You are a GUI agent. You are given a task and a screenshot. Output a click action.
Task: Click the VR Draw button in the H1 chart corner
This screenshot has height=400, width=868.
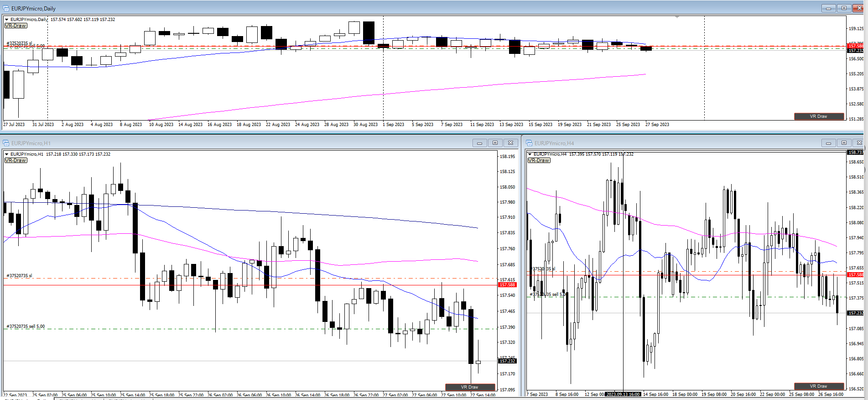coord(470,387)
